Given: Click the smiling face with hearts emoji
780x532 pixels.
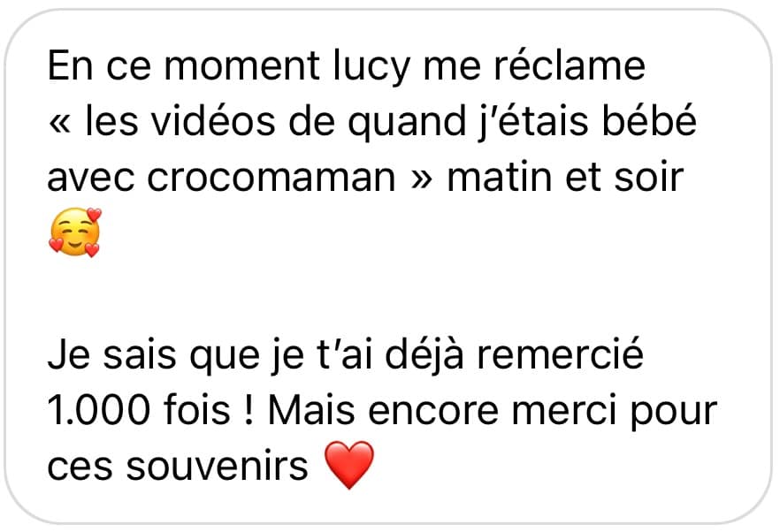Looking at the screenshot, I should pos(74,232).
